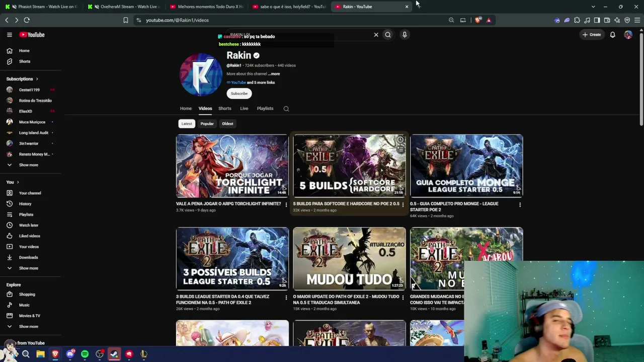Image resolution: width=644 pixels, height=362 pixels.
Task: Open Leo AI assistant star icon
Action: [617, 20]
